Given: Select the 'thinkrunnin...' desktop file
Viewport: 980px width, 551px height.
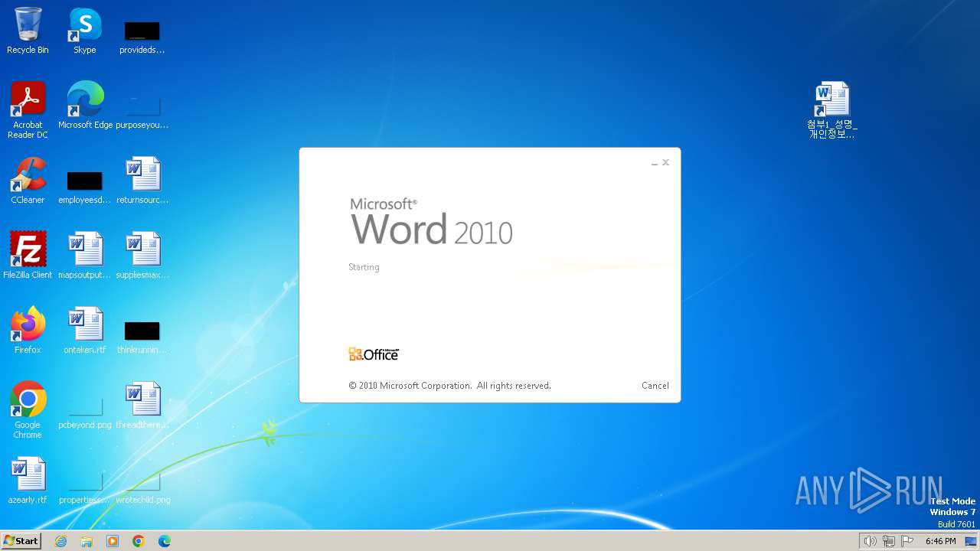Looking at the screenshot, I should click(142, 337).
